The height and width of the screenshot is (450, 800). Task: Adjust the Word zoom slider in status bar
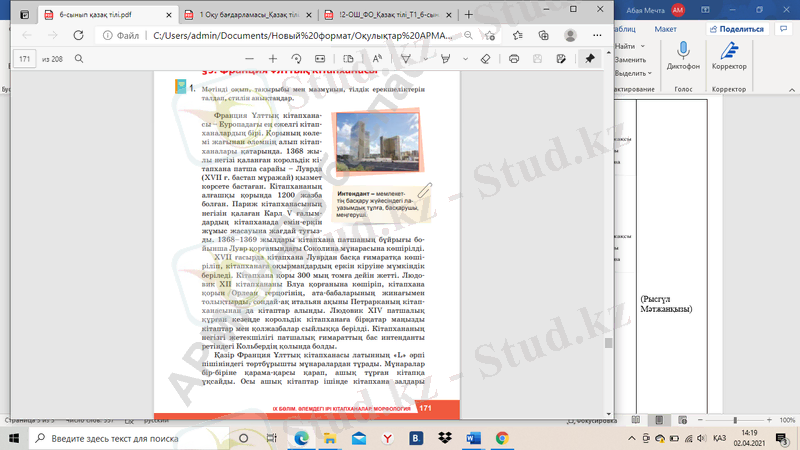click(735, 419)
